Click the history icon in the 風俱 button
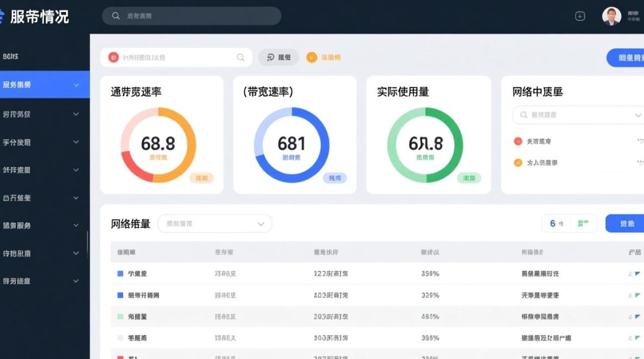The height and width of the screenshot is (359, 644). (x=268, y=57)
